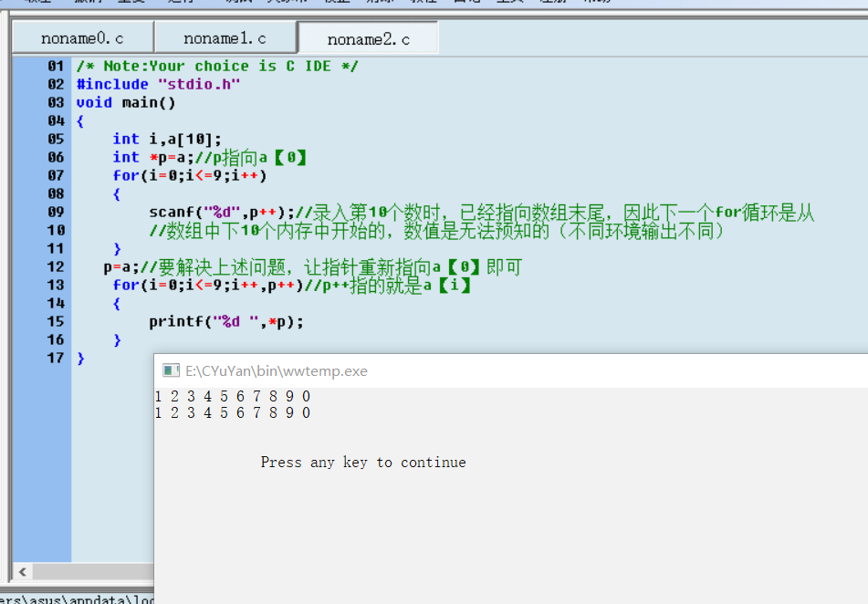Viewport: 868px width, 604px height.
Task: Click the E:\CYuYan\bin\wwtemp.exe title
Action: click(x=277, y=371)
